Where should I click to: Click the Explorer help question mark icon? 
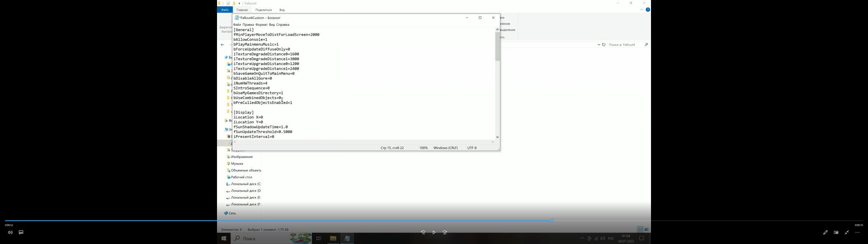pos(648,9)
